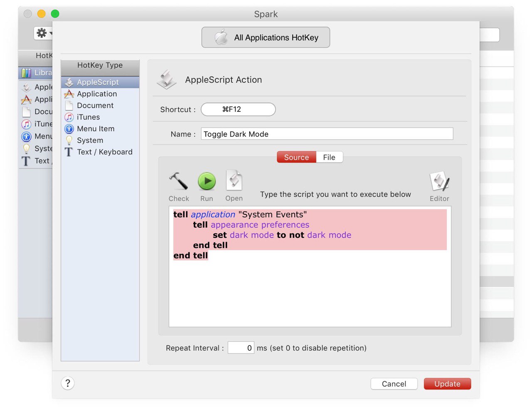The width and height of the screenshot is (532, 407).
Task: Click the Name field 'Toggle Dark Mode'
Action: coord(327,134)
